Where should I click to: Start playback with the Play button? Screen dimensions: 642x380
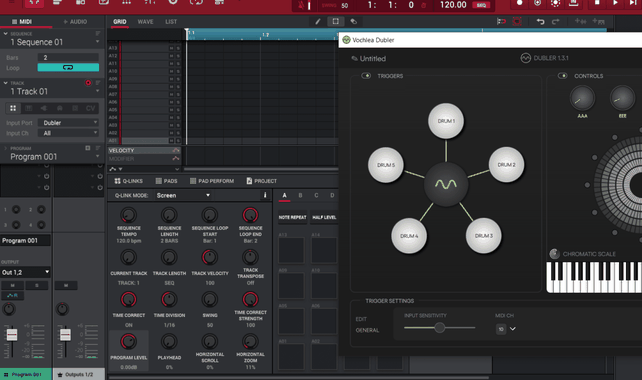coord(615,3)
